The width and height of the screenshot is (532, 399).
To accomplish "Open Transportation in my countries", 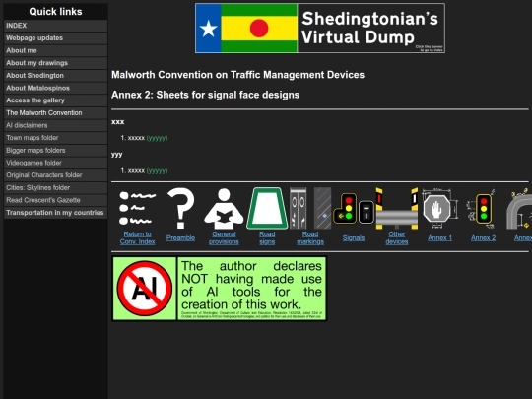I will 55,213.
